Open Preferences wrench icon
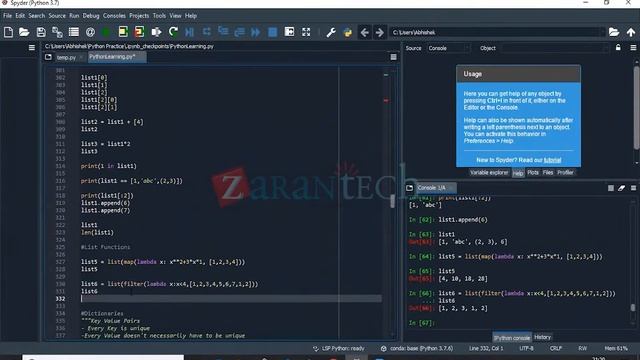This screenshot has height=360, width=640. 331,32
